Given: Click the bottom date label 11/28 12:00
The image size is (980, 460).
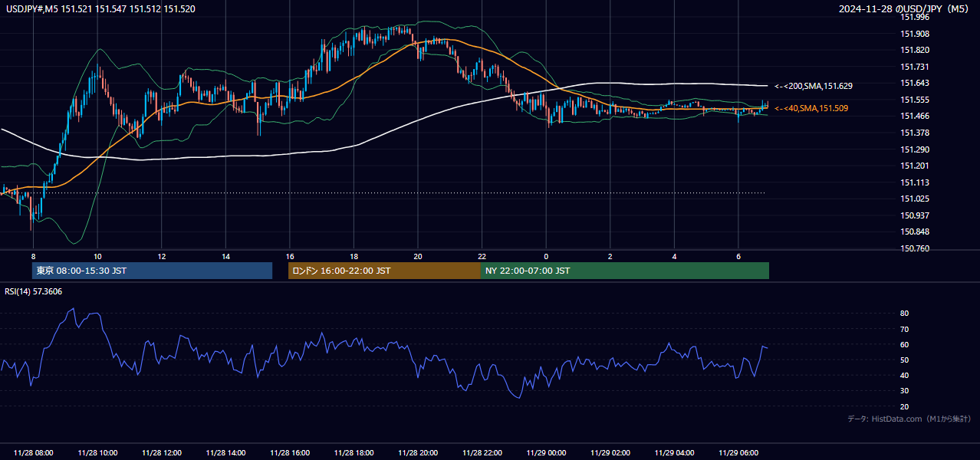Looking at the screenshot, I should point(162,453).
